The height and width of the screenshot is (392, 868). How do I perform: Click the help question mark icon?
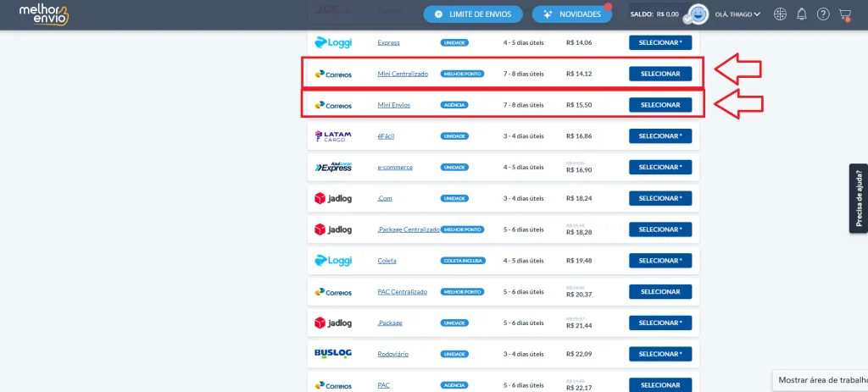(x=823, y=14)
